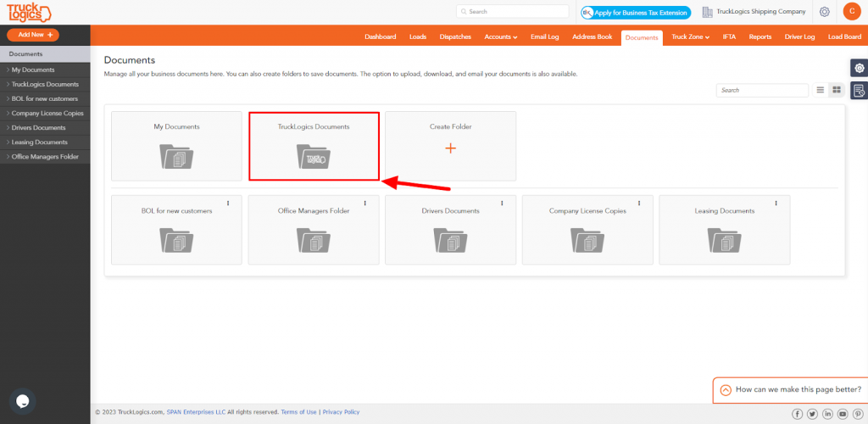Visit the LinkedIn page icon
The height and width of the screenshot is (424, 868).
pos(827,414)
